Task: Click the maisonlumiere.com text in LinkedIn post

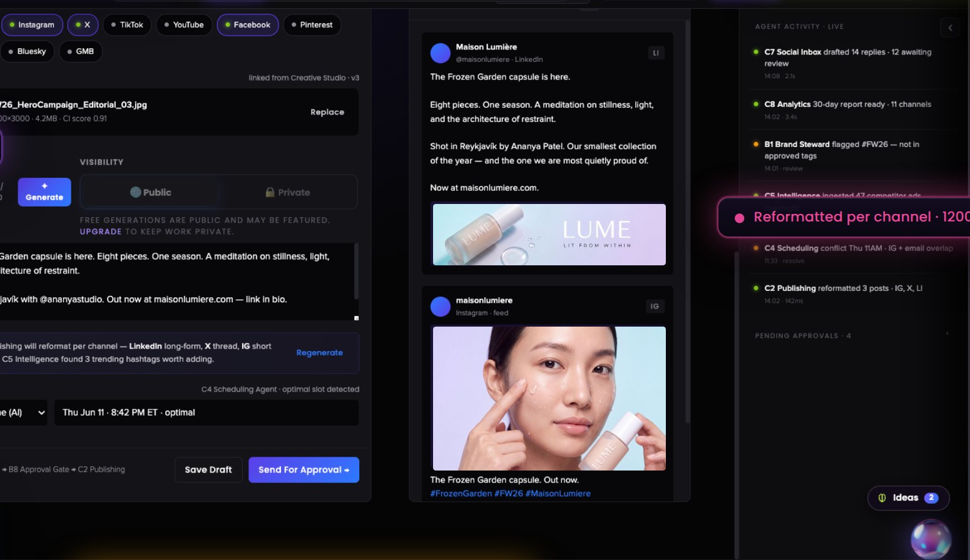Action: 499,188
